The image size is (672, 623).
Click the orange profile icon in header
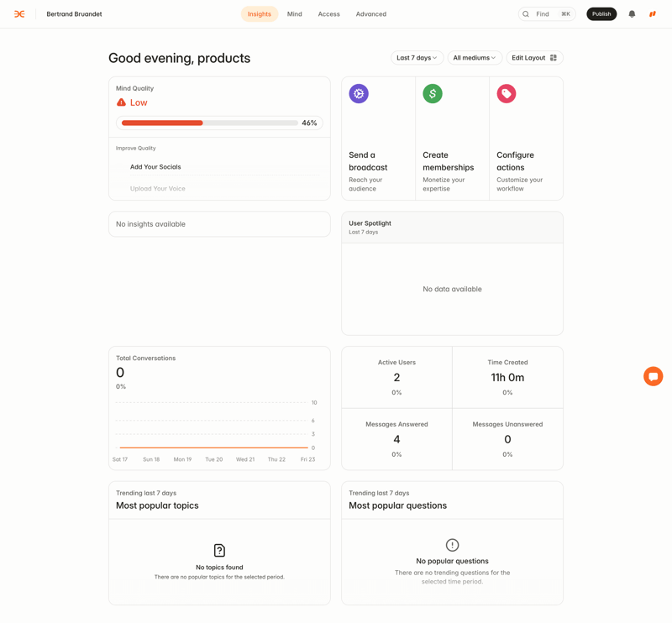pyautogui.click(x=653, y=14)
